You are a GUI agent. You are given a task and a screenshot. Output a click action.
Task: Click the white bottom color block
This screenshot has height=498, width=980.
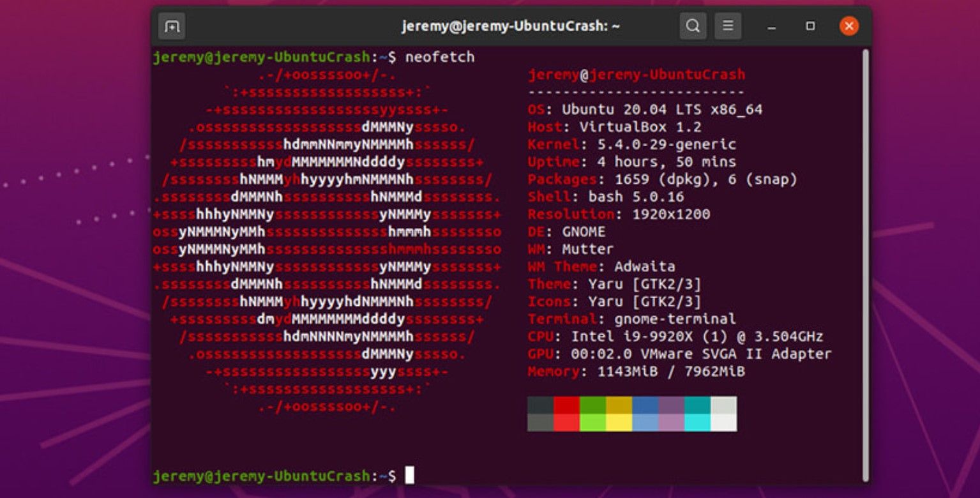click(x=723, y=422)
